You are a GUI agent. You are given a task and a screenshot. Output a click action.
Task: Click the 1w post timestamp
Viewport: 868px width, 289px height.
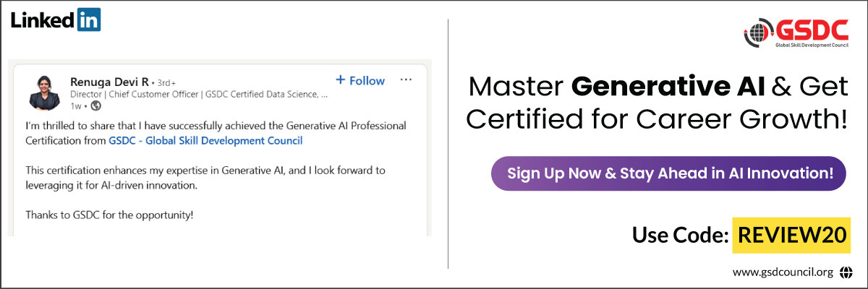point(75,105)
